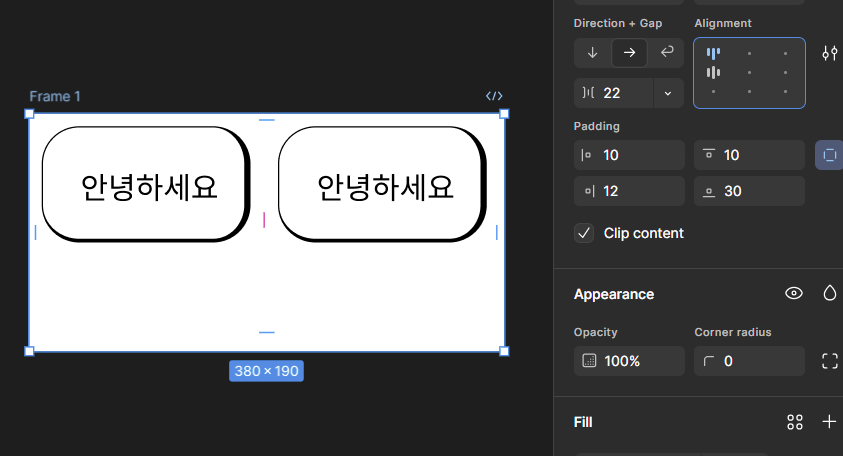Add a new fill

pos(829,422)
